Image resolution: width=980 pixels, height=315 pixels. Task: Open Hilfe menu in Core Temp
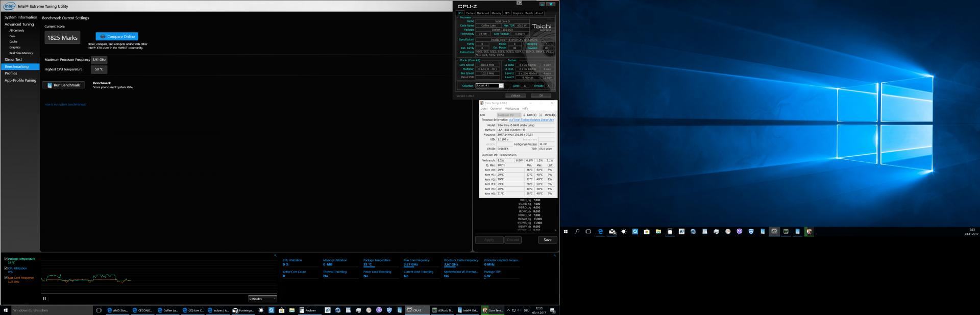[x=525, y=108]
